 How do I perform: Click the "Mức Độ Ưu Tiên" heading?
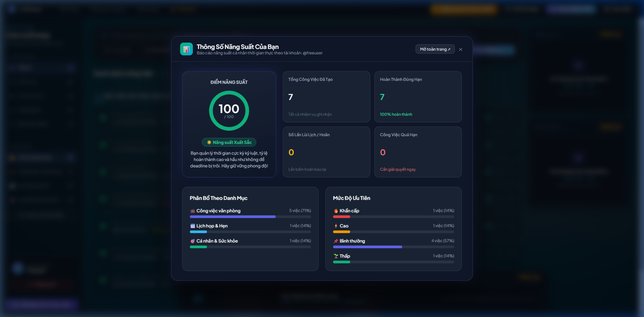[352, 198]
